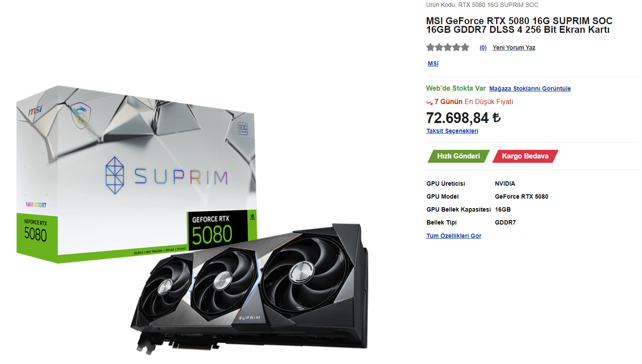Click the SOC edition badge on box

pos(243,128)
